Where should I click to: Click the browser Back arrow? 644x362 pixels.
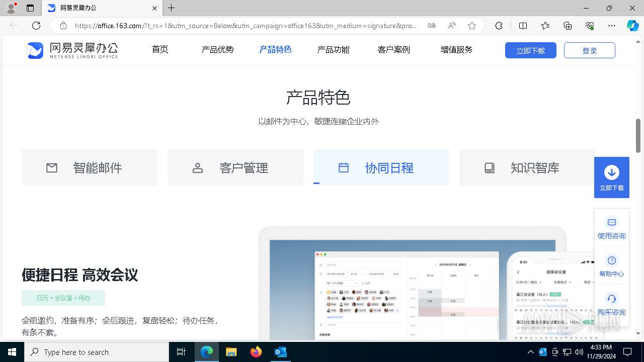[14, 26]
